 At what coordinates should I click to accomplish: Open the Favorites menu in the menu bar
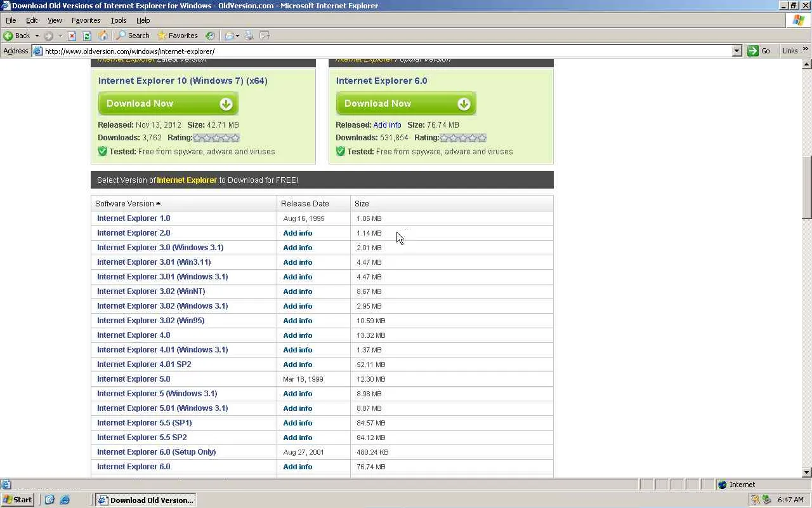pos(86,20)
